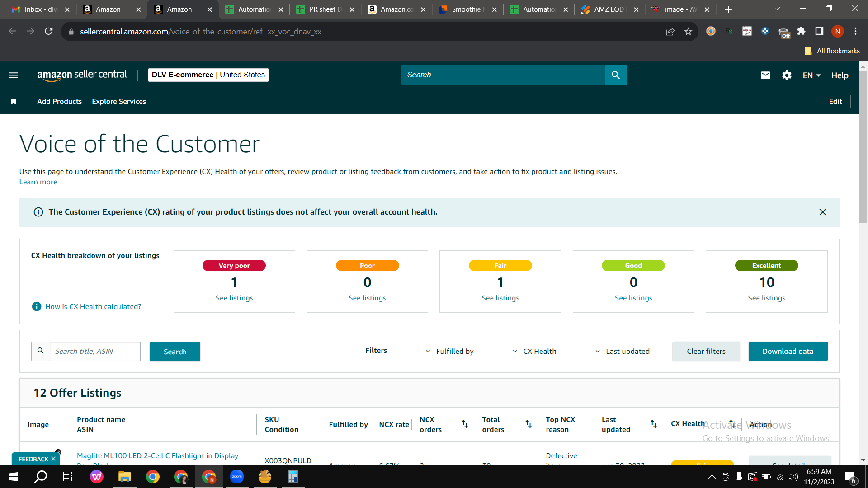
Task: Open the Learn more link
Action: pos(38,182)
